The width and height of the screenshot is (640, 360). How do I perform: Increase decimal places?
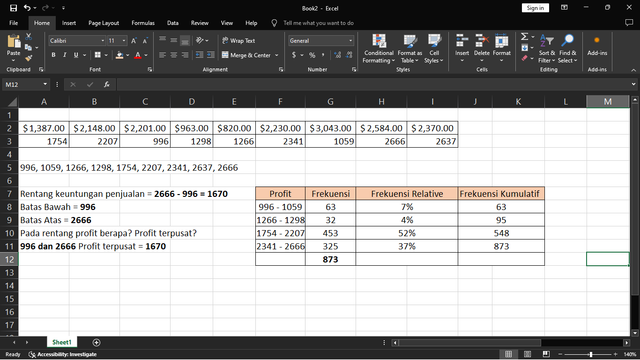point(338,55)
